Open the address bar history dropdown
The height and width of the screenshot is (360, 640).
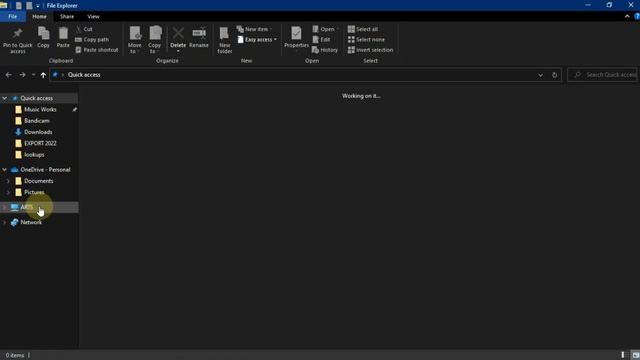[x=540, y=75]
